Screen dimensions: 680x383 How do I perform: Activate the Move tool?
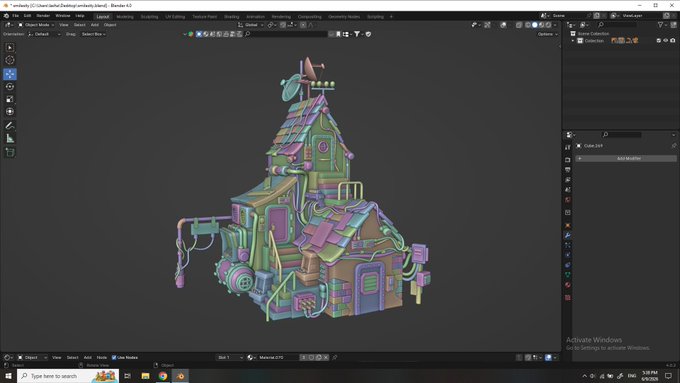10,74
